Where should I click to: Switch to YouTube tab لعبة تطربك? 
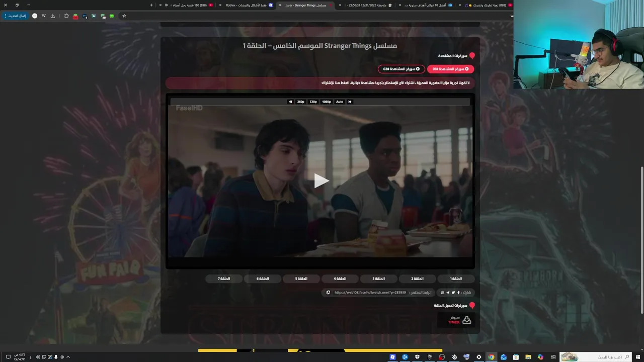486,5
